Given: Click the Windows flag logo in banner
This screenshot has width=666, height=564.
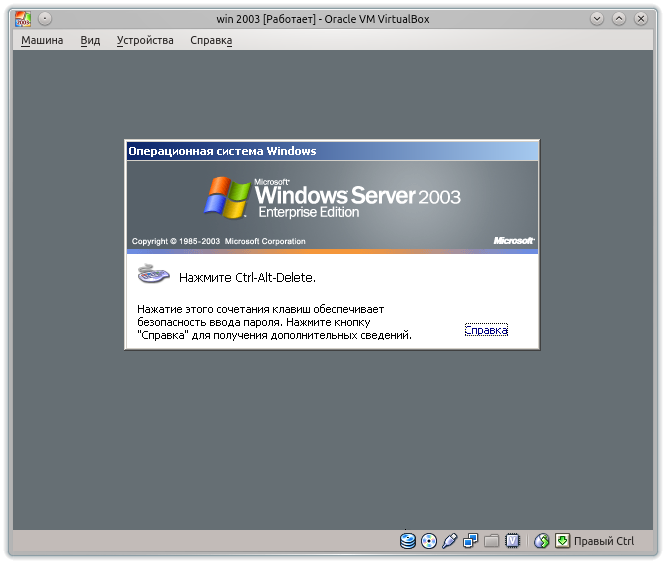Looking at the screenshot, I should (x=227, y=197).
